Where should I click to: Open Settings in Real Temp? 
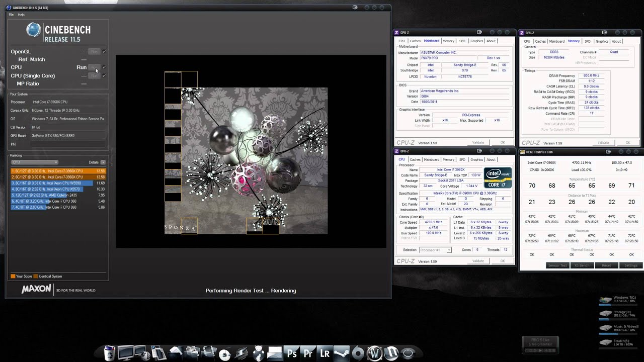630,265
